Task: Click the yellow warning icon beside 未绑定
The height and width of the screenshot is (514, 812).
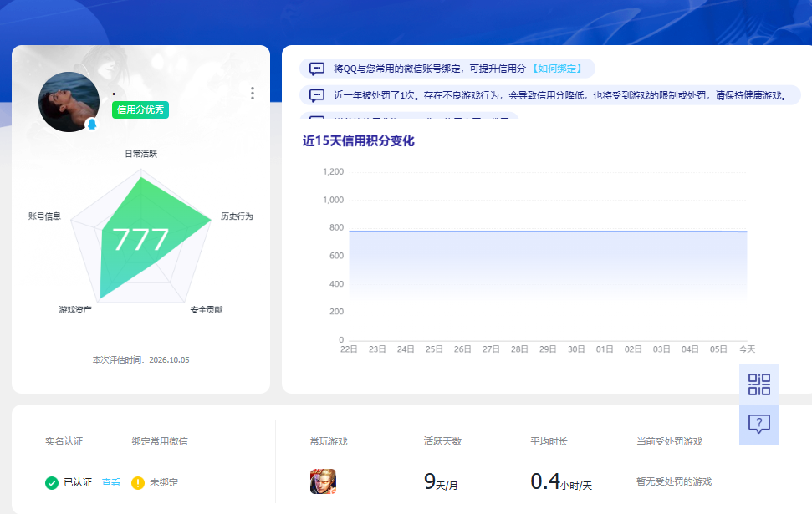Action: pyautogui.click(x=138, y=483)
